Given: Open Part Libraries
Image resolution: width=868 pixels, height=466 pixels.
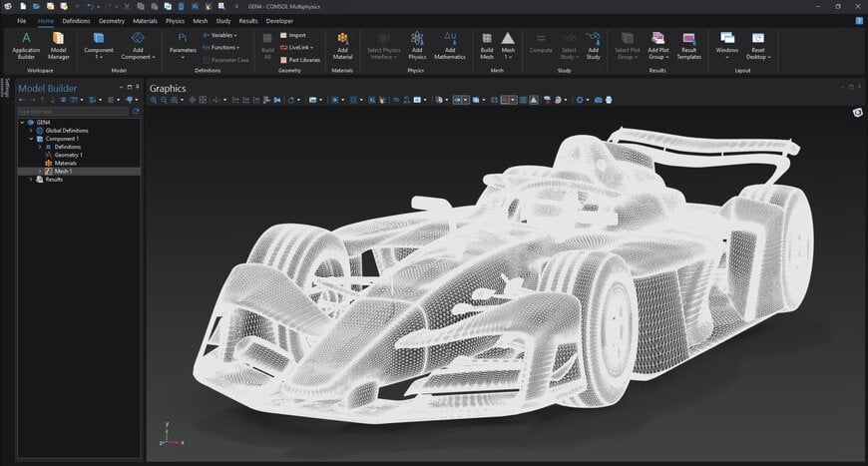Looking at the screenshot, I should pos(300,60).
